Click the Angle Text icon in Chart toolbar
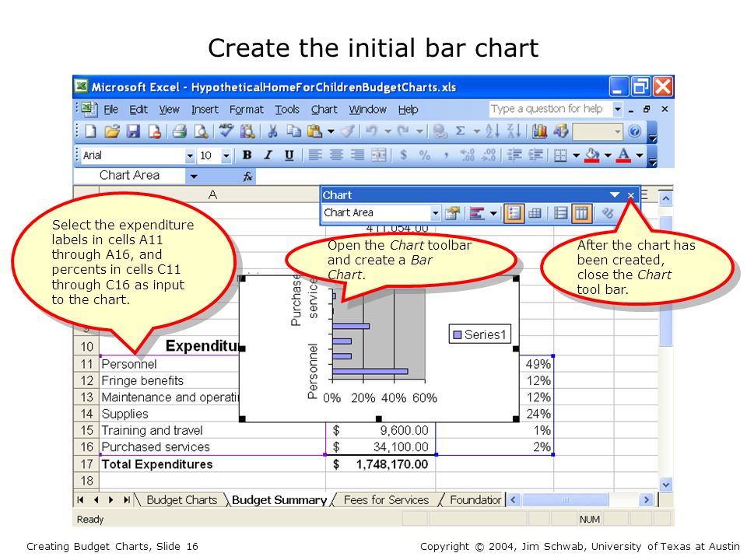This screenshot has width=747, height=560. coord(607,213)
